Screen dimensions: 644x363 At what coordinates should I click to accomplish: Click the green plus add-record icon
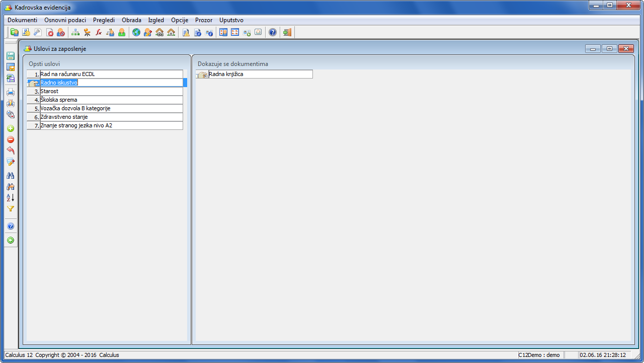[x=11, y=128]
